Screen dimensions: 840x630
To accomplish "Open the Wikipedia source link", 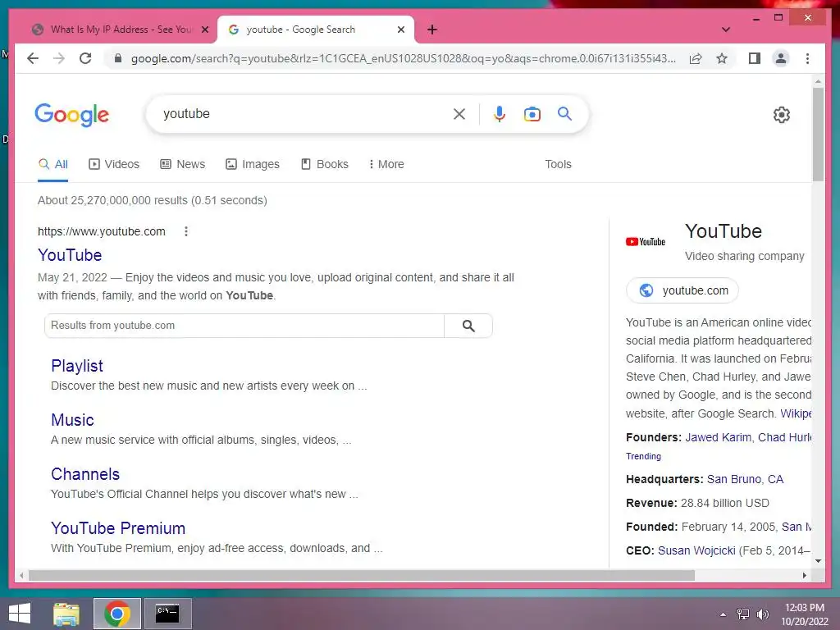I will 796,413.
